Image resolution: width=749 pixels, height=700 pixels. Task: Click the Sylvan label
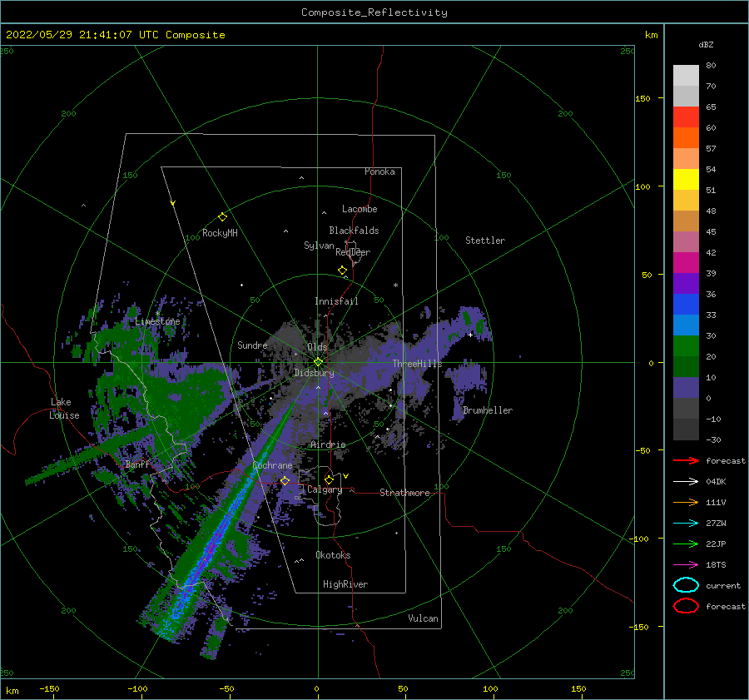319,246
